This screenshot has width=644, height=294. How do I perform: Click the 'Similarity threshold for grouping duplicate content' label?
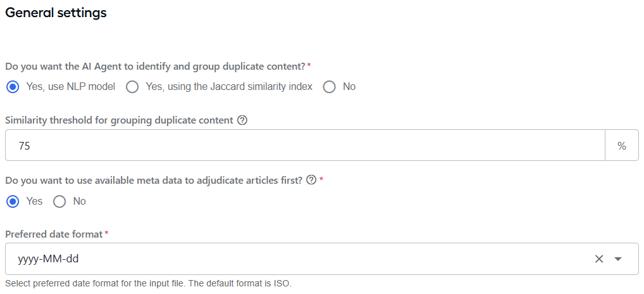coord(120,120)
